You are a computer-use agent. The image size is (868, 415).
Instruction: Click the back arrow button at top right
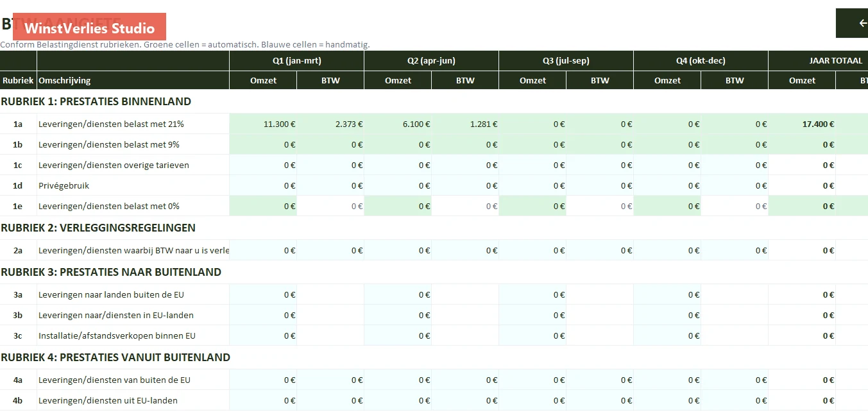[x=853, y=23]
